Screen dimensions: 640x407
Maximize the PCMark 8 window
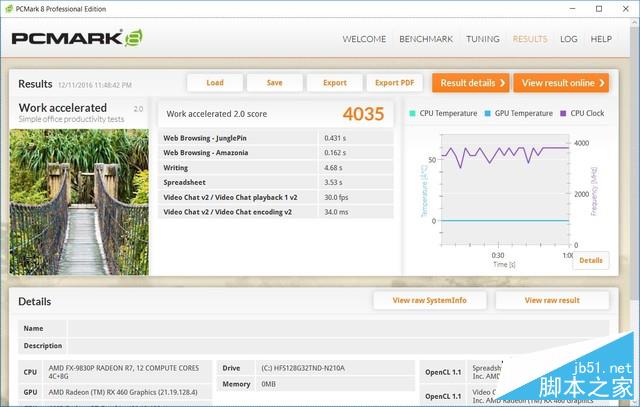pyautogui.click(x=599, y=9)
